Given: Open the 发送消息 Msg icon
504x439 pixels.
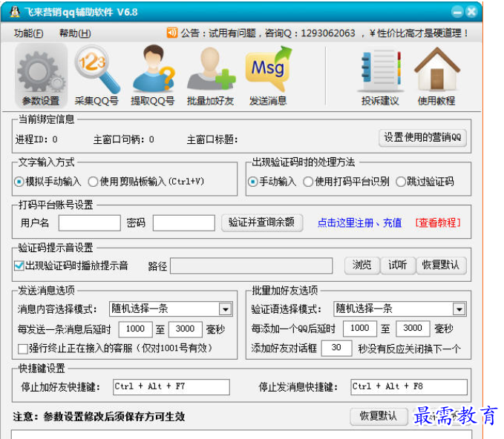Looking at the screenshot, I should (268, 76).
